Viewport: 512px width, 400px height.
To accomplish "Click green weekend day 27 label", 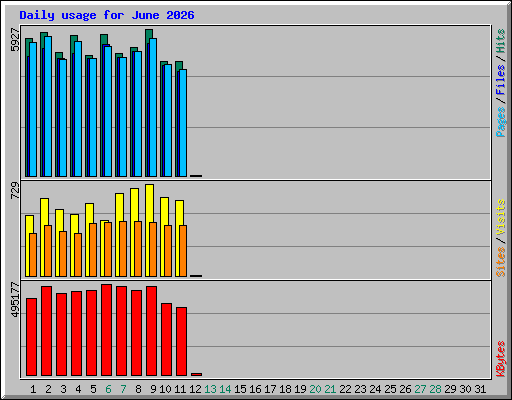I will [x=420, y=389].
